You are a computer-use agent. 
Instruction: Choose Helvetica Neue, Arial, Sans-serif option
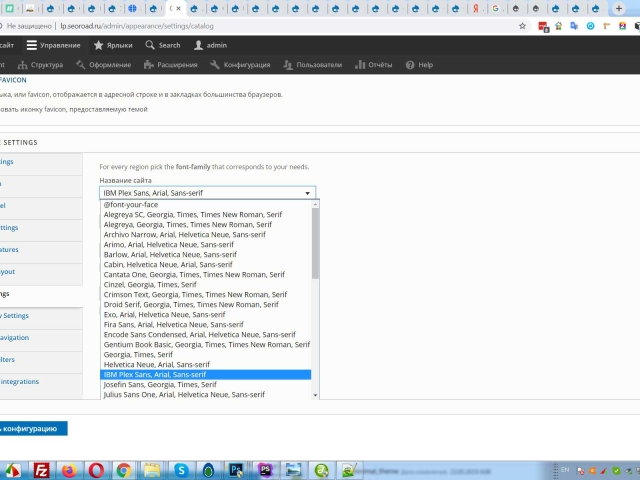157,364
